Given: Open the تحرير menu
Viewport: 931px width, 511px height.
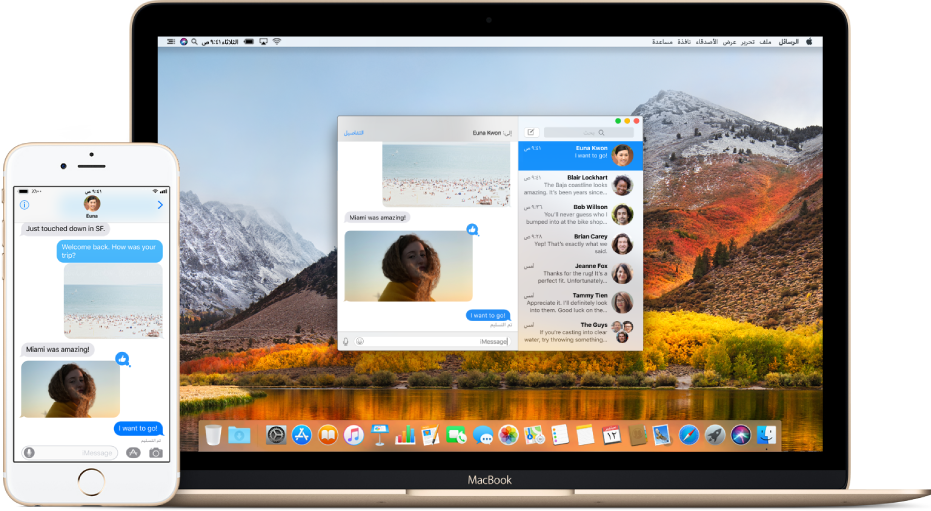Looking at the screenshot, I should click(748, 42).
